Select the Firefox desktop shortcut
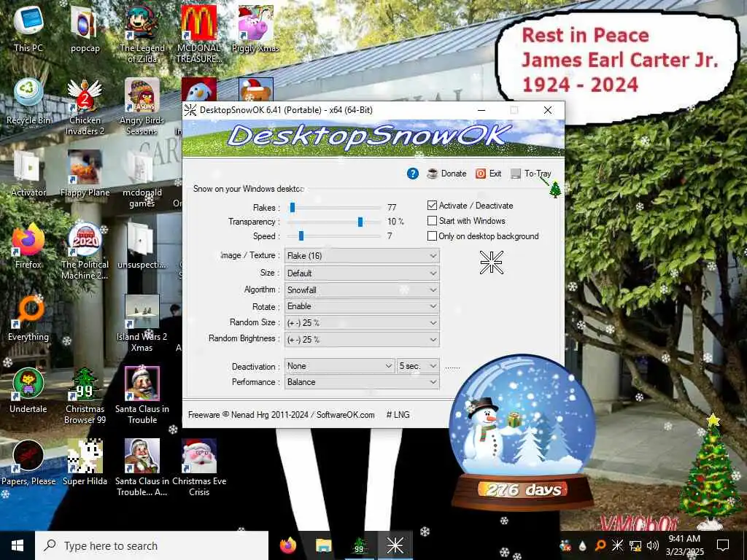This screenshot has width=747, height=560. tap(28, 246)
